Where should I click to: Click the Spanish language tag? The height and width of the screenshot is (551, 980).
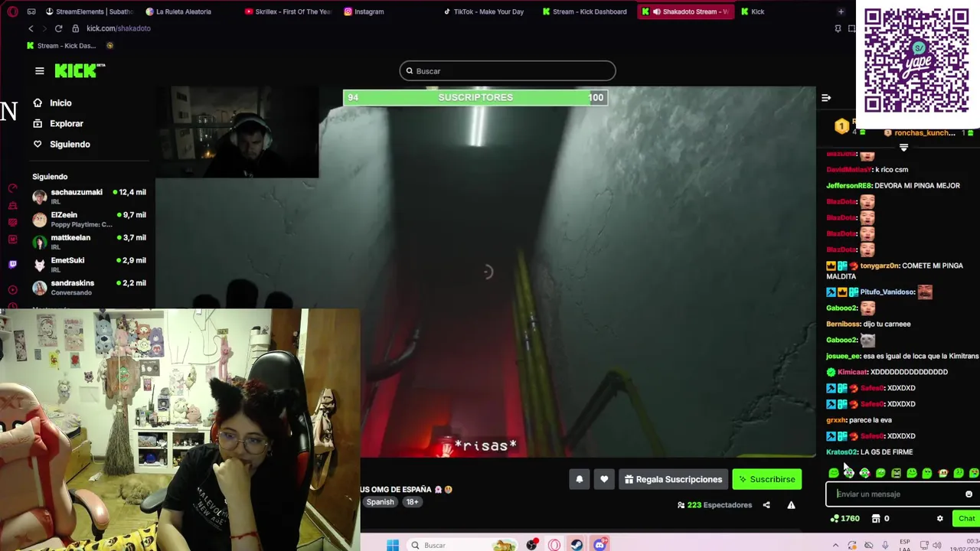click(380, 502)
